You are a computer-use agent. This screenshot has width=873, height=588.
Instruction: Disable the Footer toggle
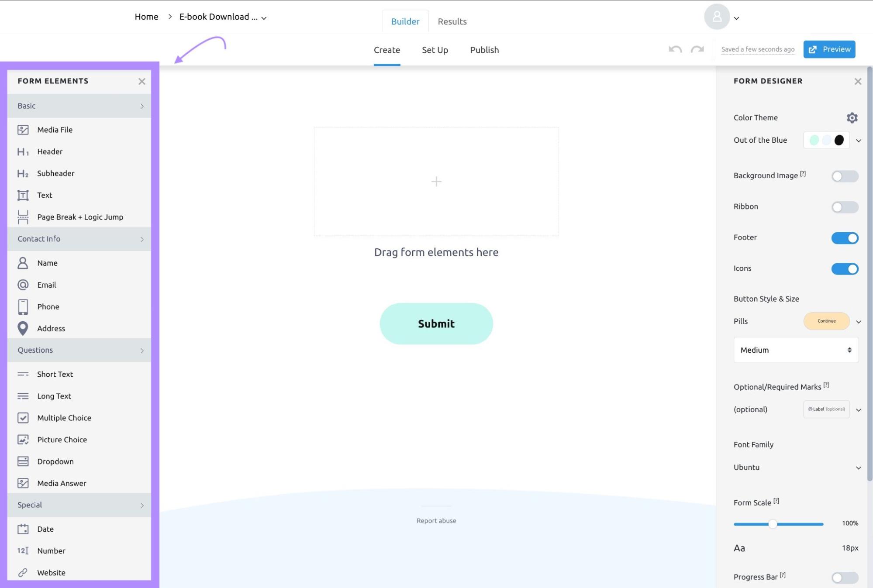[x=844, y=238]
